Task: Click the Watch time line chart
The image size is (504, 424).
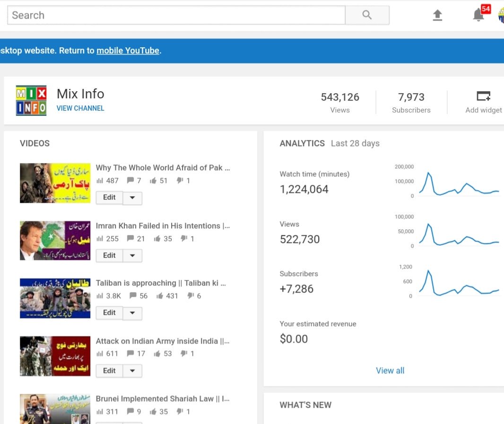Action: click(459, 183)
